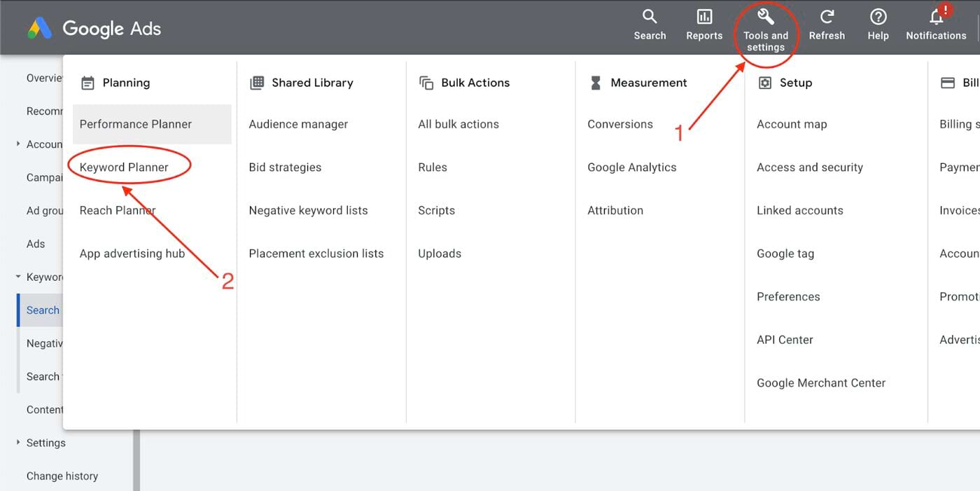The height and width of the screenshot is (491, 980).
Task: Select Ad groups in the sidebar
Action: pos(45,210)
